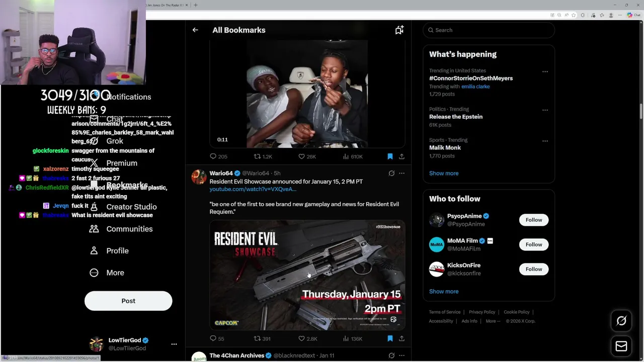Open the KicksOnFire profile avatar
644x362 pixels.
pyautogui.click(x=437, y=269)
